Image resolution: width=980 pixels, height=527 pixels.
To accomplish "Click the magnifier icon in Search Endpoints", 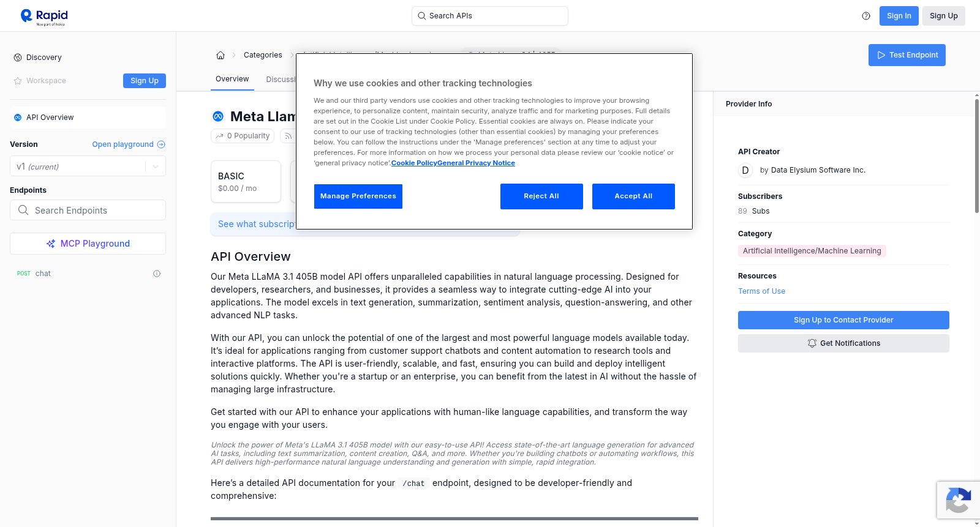I will click(23, 210).
